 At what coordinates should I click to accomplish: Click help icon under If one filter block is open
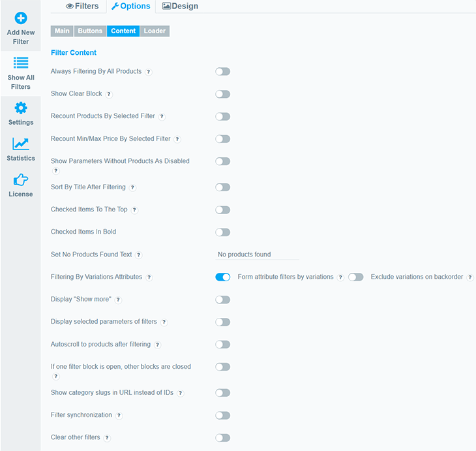(55, 377)
